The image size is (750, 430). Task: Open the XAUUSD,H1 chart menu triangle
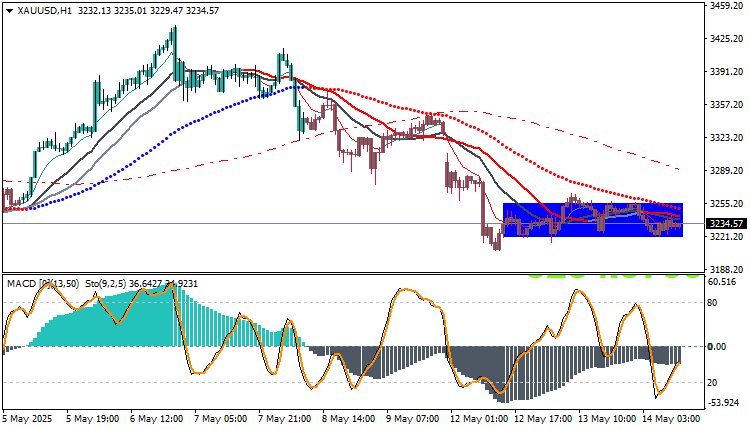[x=10, y=11]
